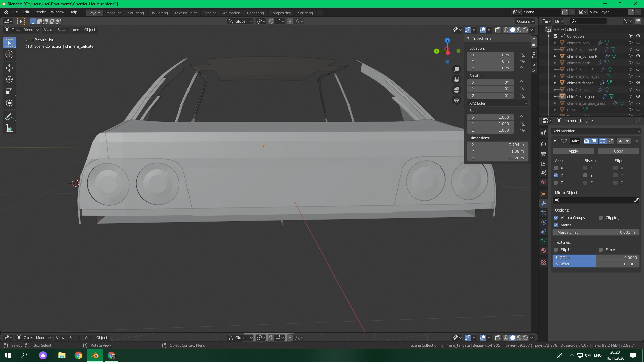
Task: Open the Render menu
Action: point(40,12)
